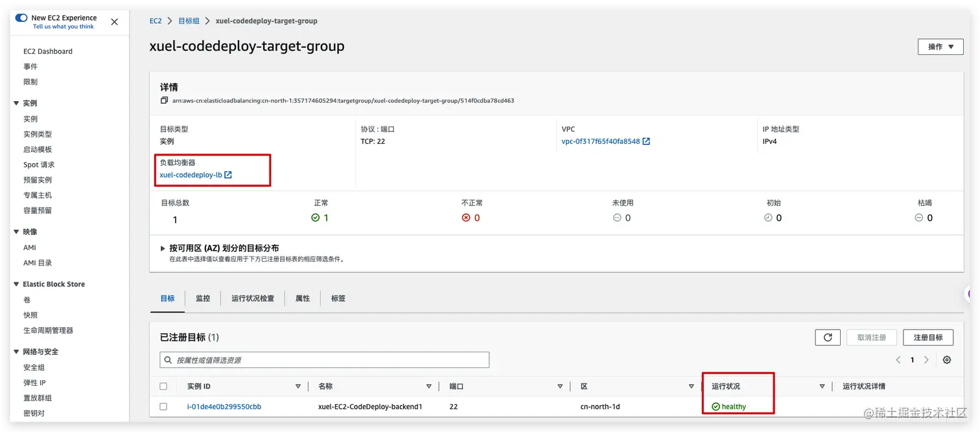
Task: Sort by 端口 column
Action: (560, 387)
